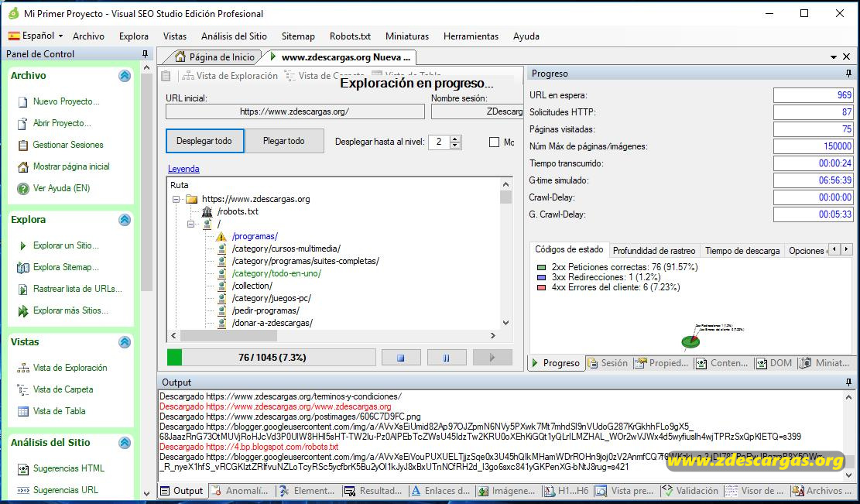Select the /category/todo-en-uno/ tree row
860x504 pixels.
[x=276, y=273]
